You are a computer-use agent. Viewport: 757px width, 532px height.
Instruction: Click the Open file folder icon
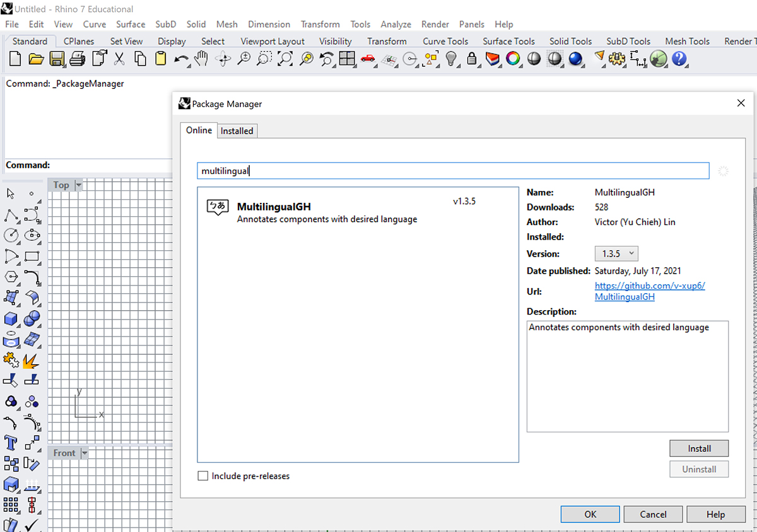pyautogui.click(x=36, y=59)
